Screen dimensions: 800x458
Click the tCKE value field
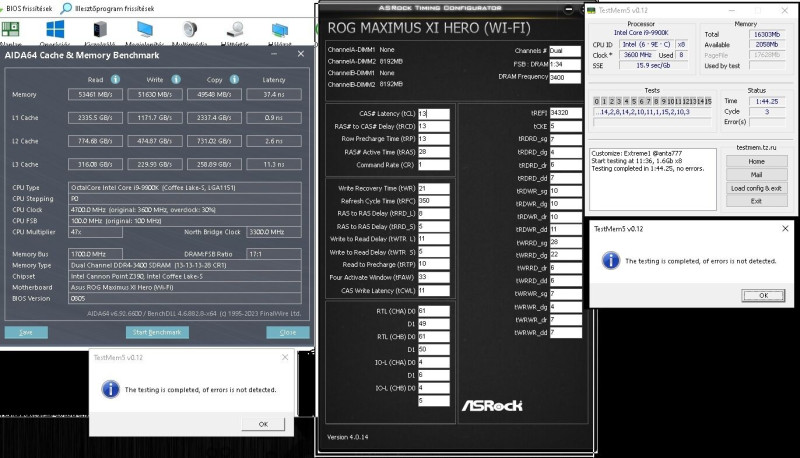pos(565,126)
